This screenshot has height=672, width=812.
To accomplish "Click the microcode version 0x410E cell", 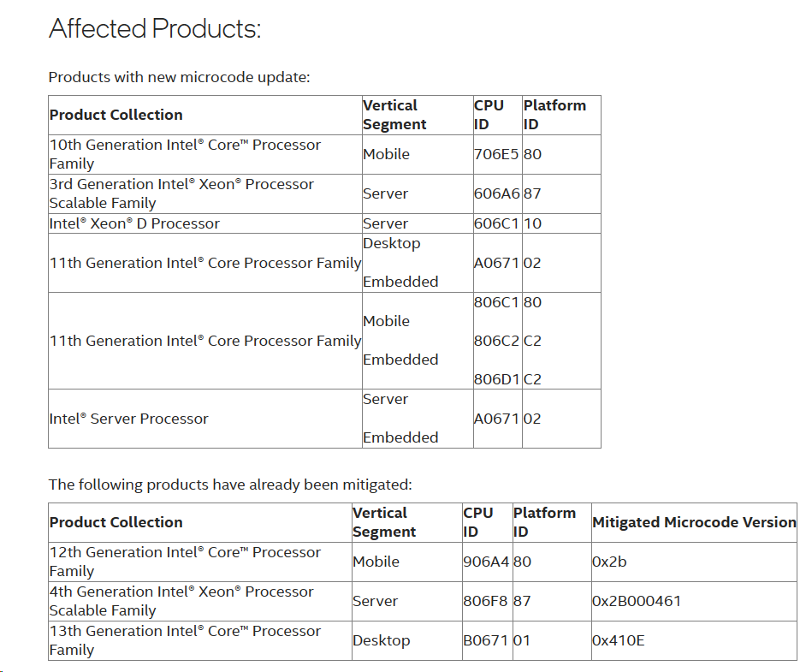I will click(x=618, y=640).
